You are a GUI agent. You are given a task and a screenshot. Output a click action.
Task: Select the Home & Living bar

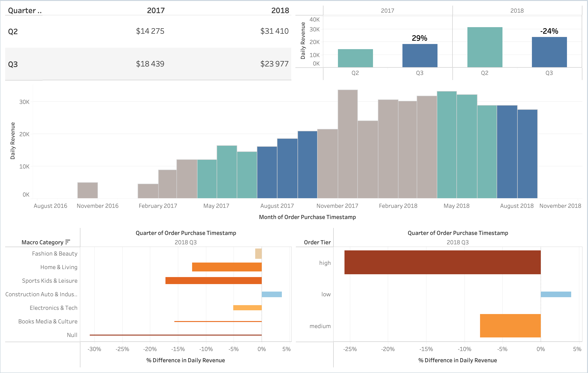[227, 267]
